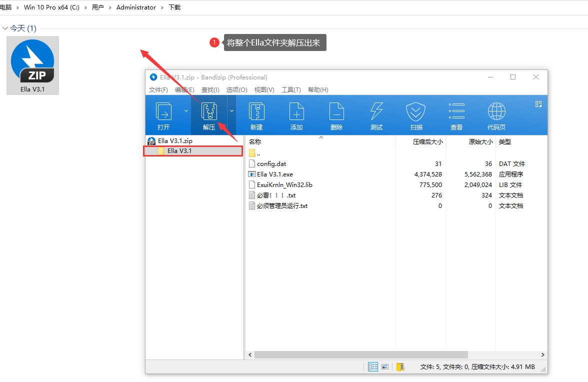The width and height of the screenshot is (588, 382).
Task: Select the Ella V3.1 folder in tree
Action: coord(179,151)
